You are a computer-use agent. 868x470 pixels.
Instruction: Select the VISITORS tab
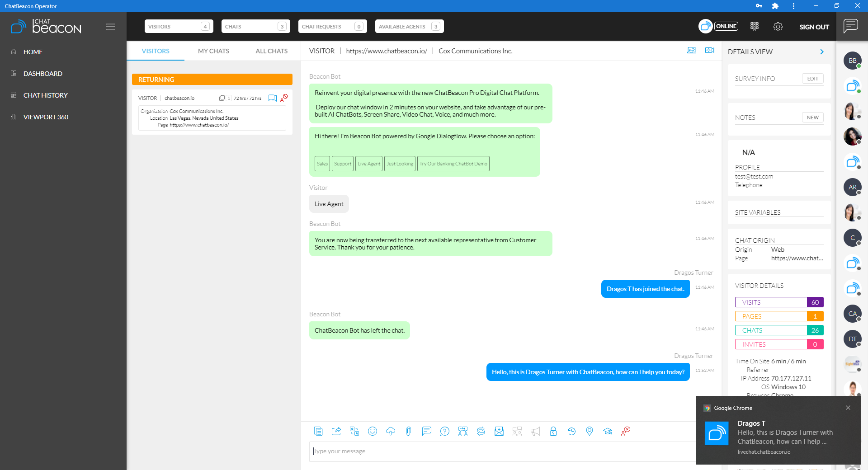coord(156,51)
